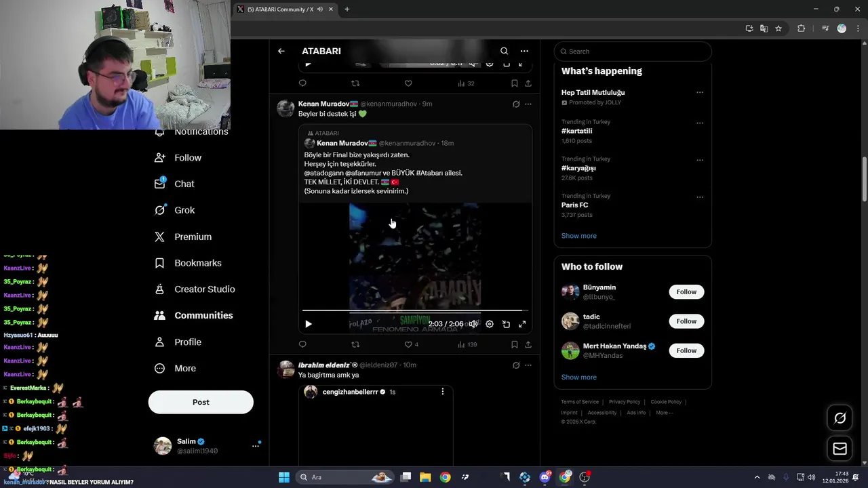
Task: Expand the More sidebar menu
Action: [175, 368]
